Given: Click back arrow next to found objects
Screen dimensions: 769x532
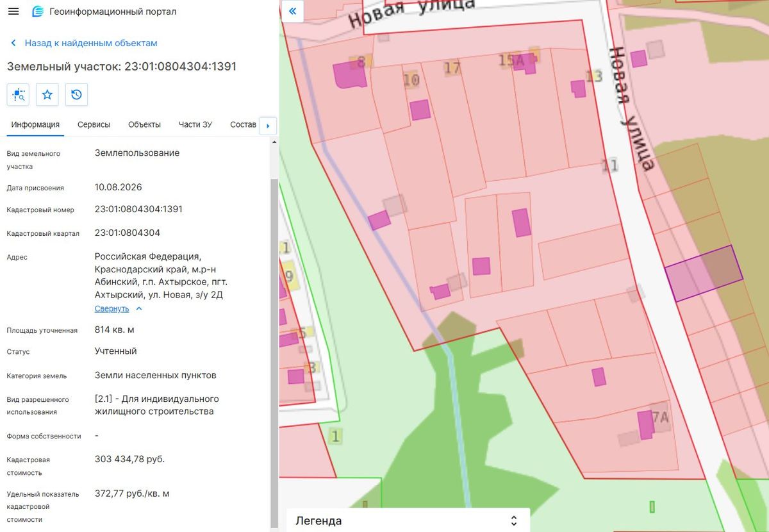Looking at the screenshot, I should [x=13, y=43].
